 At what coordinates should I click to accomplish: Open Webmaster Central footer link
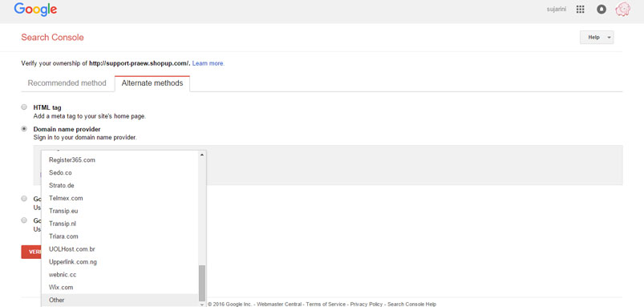279,304
